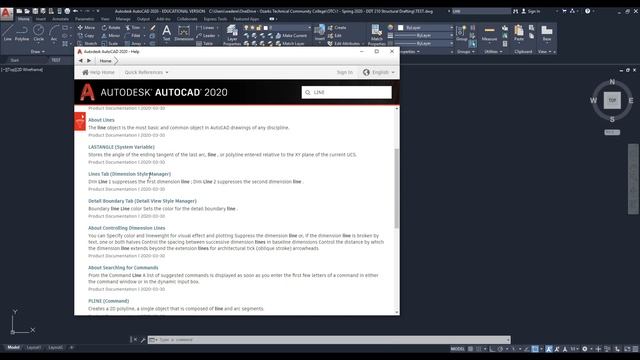Switch to the Manage ribbon tab

(123, 19)
